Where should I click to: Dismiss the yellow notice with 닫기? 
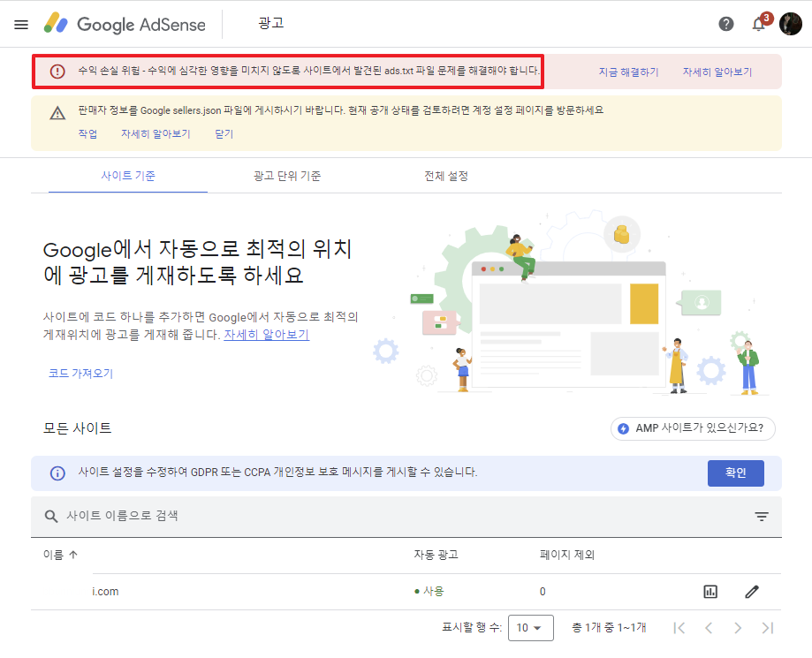click(224, 134)
